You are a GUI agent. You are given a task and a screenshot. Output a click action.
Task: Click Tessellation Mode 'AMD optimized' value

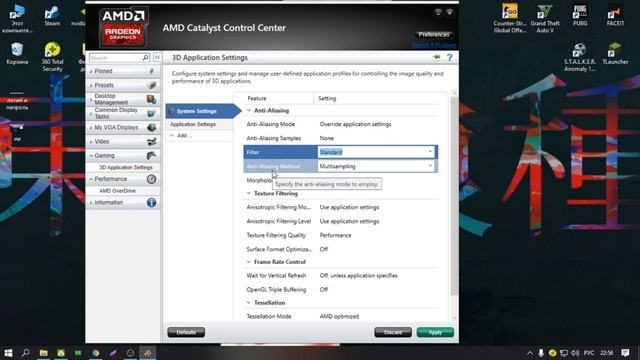339,316
